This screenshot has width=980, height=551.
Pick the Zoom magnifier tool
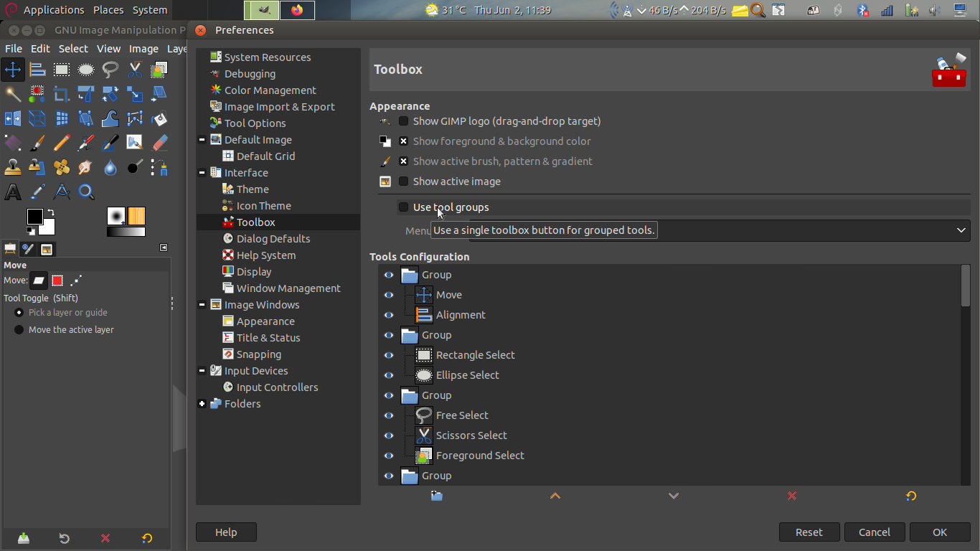[x=86, y=192]
